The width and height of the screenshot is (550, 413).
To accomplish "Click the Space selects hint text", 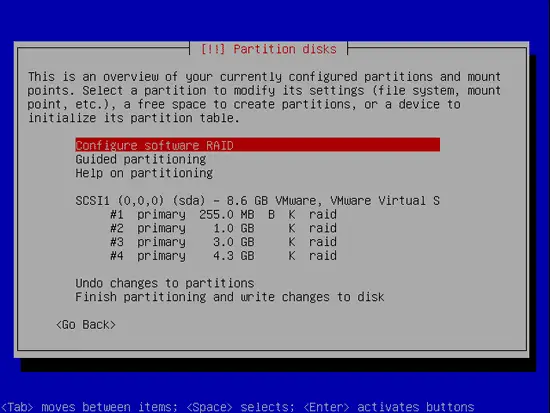I will coord(240,407).
